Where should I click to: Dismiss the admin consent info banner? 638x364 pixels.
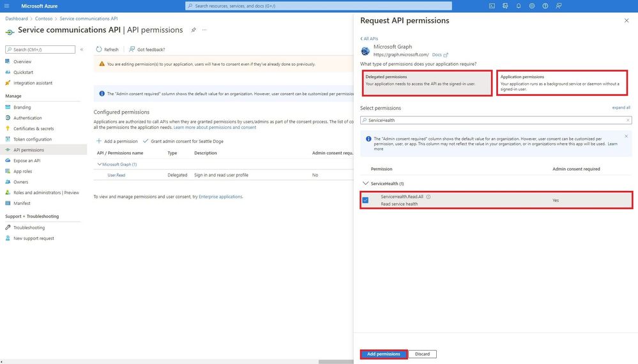click(x=627, y=136)
